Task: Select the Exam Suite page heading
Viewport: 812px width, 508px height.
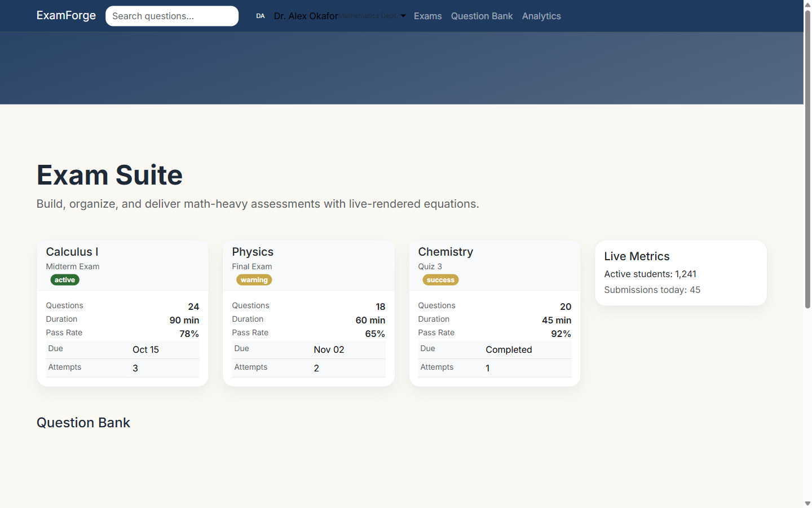Action: pos(109,175)
